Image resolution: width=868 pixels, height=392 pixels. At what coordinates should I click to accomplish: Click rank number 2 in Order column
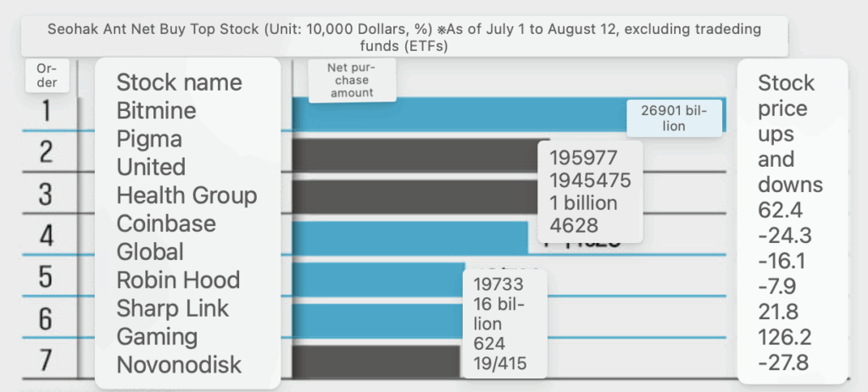click(x=47, y=153)
